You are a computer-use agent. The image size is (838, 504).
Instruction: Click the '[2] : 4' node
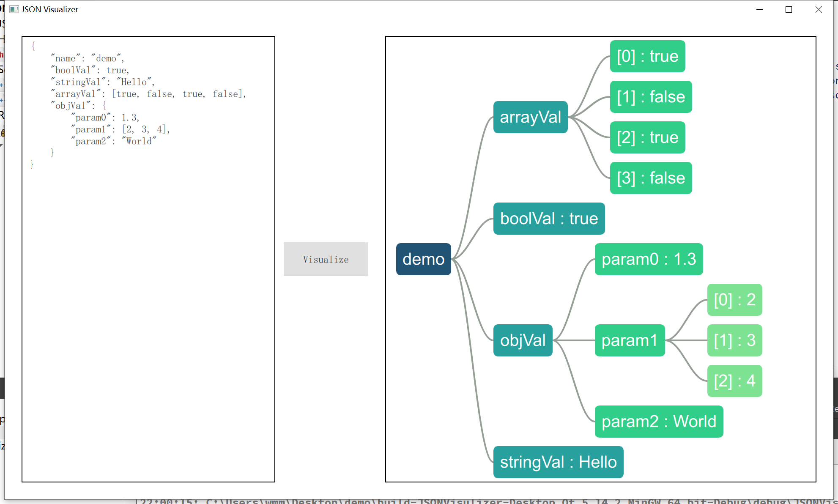point(734,381)
